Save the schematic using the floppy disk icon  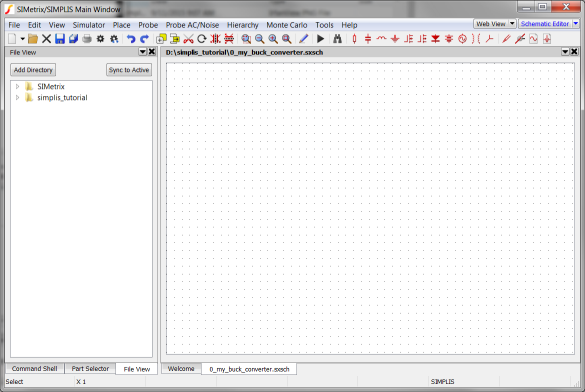pyautogui.click(x=60, y=39)
